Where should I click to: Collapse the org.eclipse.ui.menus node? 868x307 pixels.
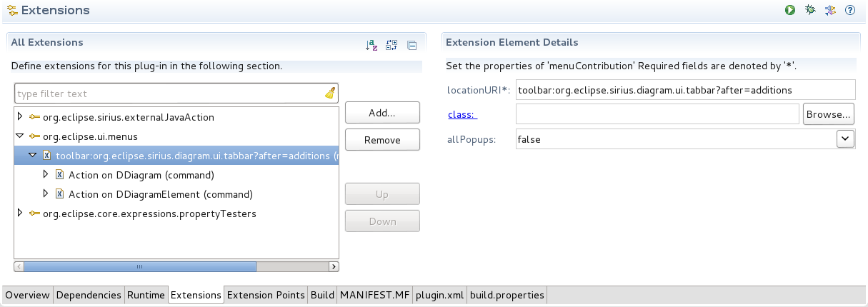pyautogui.click(x=20, y=136)
